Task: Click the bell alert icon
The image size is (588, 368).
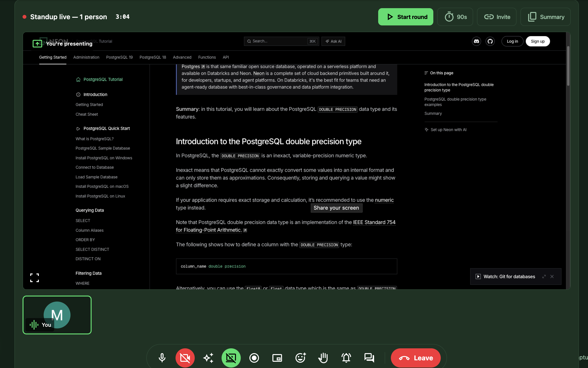Action: pyautogui.click(x=346, y=358)
